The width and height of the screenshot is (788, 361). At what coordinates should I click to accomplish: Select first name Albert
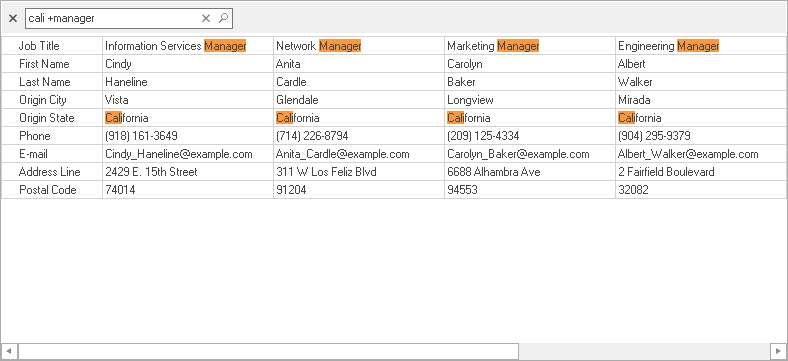pyautogui.click(x=702, y=64)
